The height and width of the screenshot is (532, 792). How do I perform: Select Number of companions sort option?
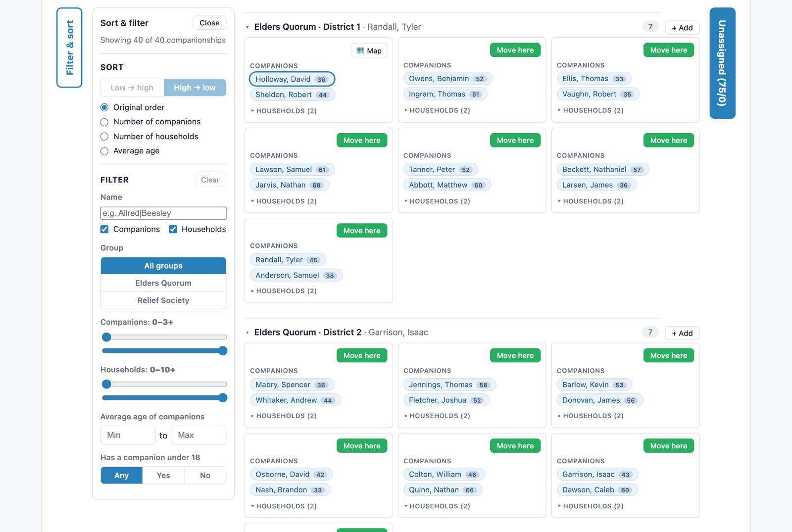[104, 122]
